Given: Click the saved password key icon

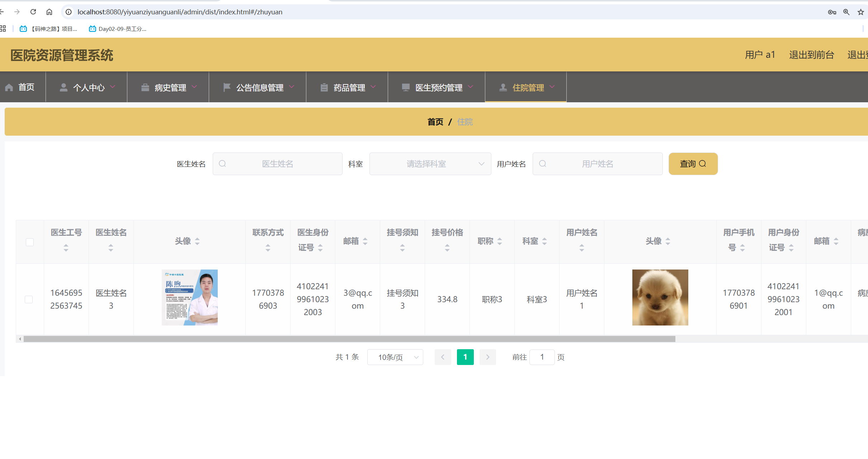Looking at the screenshot, I should click(x=832, y=12).
